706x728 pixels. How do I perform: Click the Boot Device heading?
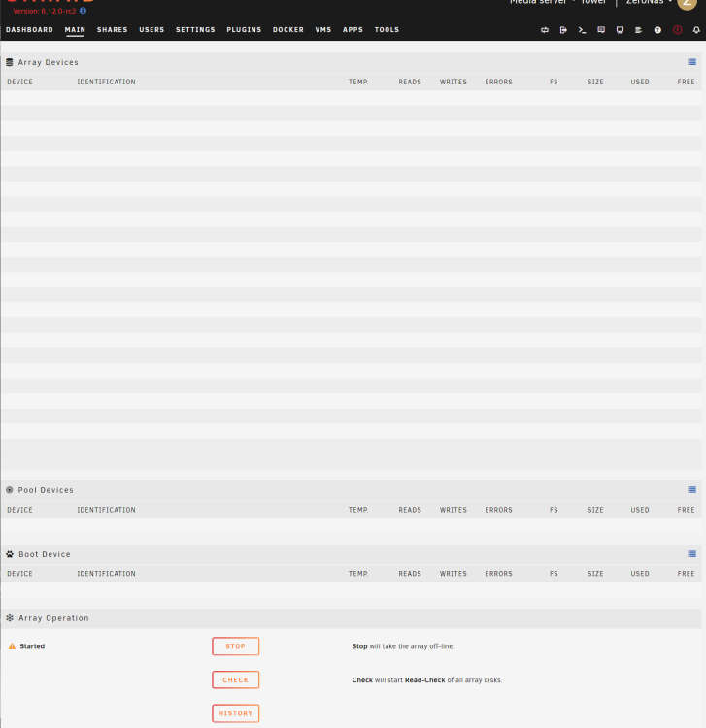coord(45,554)
